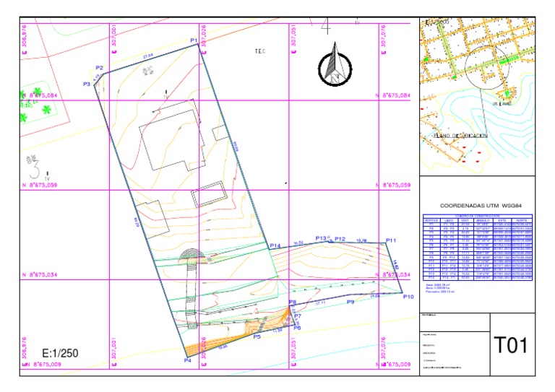Click E 307,051 grid label at top
555x392 pixels.
293,39
